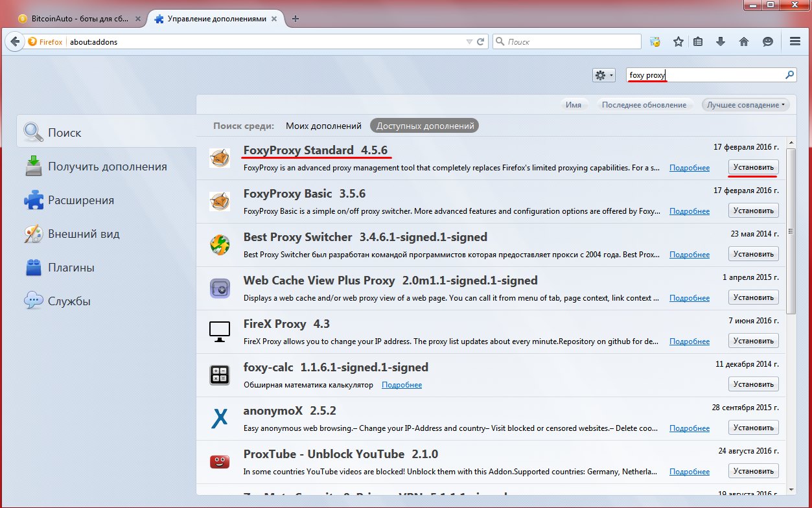Install foxy-calc add-on
This screenshot has width=812, height=508.
coord(754,384)
